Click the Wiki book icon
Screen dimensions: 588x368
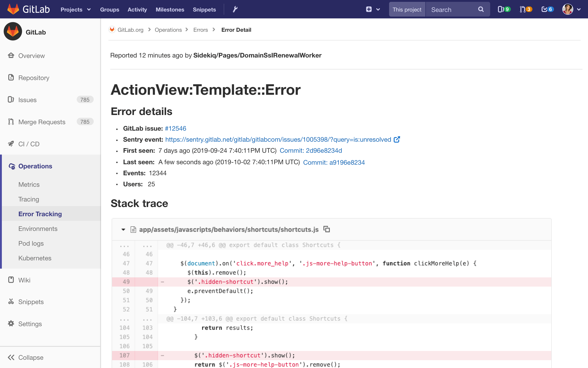coord(11,280)
